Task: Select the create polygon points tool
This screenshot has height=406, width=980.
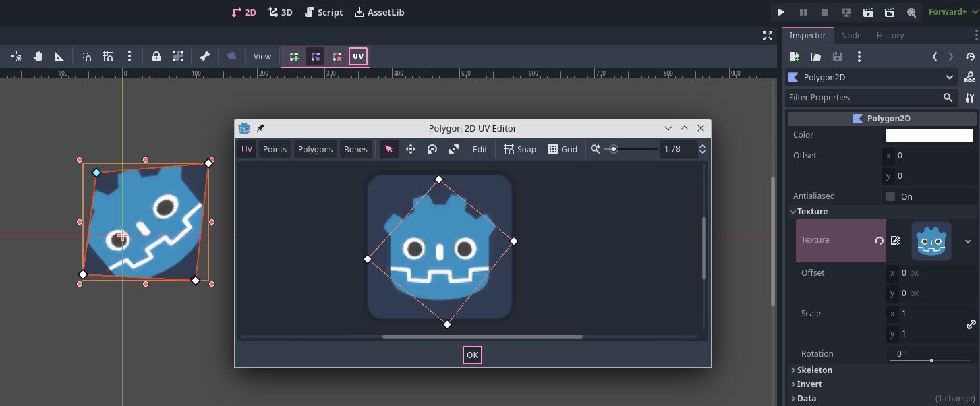Action: (294, 57)
